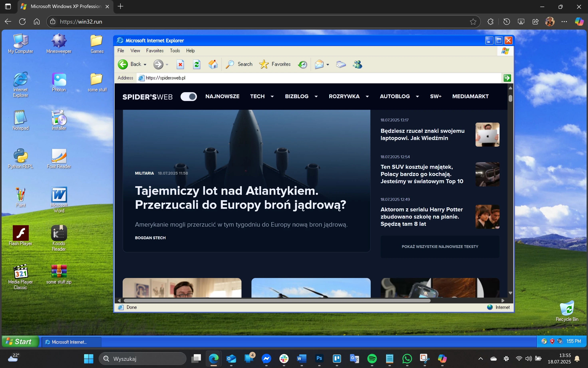Expand the ROZRYWKA menu chevron
This screenshot has height=368, width=588.
[367, 97]
